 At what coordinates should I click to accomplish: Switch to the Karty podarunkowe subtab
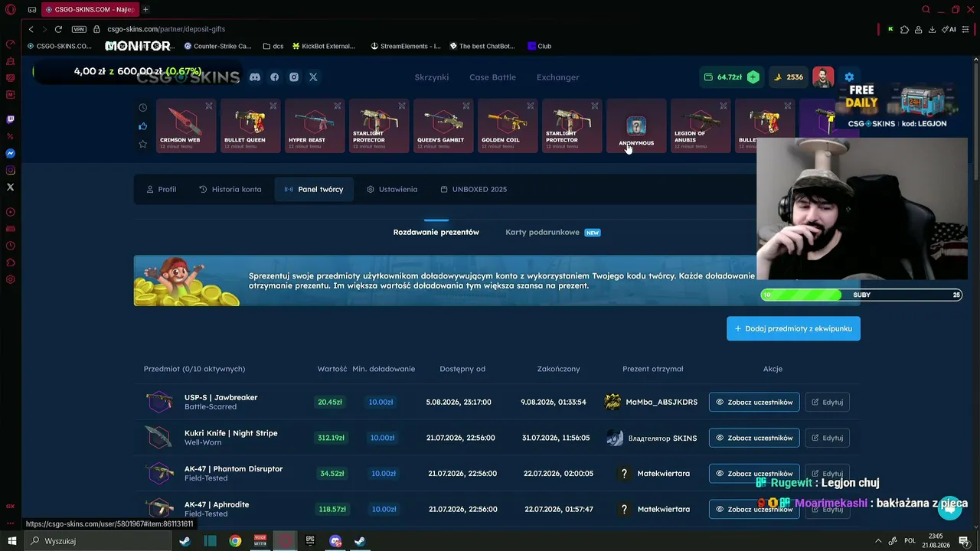click(553, 232)
